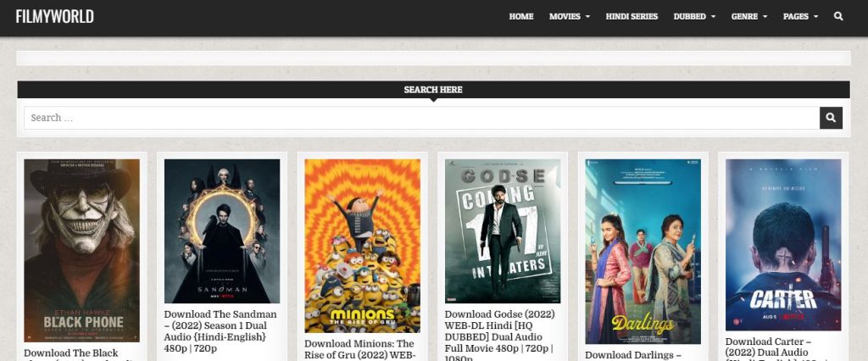
Task: Click Download Godse (2022) WEB-DL link
Action: click(500, 336)
